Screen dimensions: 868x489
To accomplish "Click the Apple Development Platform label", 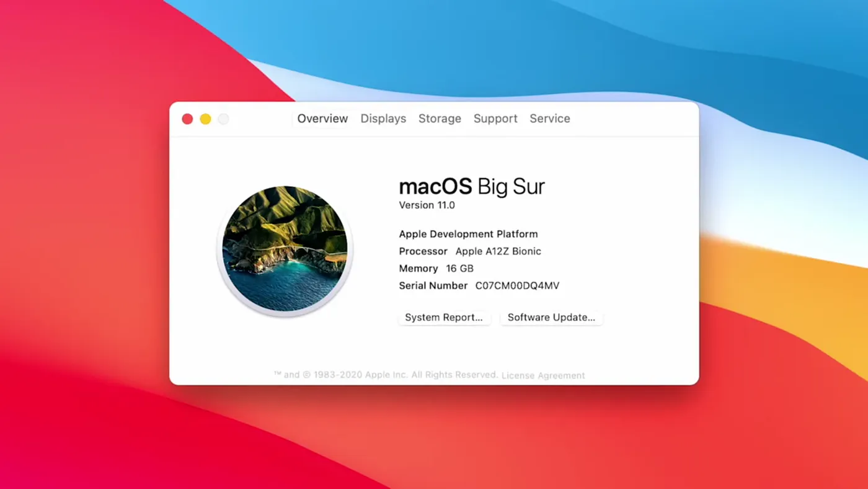I will coord(468,234).
